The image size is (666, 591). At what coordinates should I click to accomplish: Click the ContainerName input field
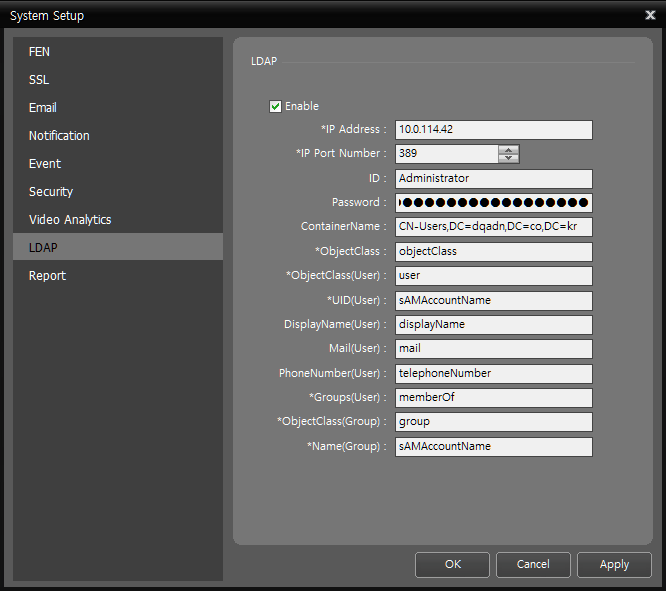coord(494,226)
